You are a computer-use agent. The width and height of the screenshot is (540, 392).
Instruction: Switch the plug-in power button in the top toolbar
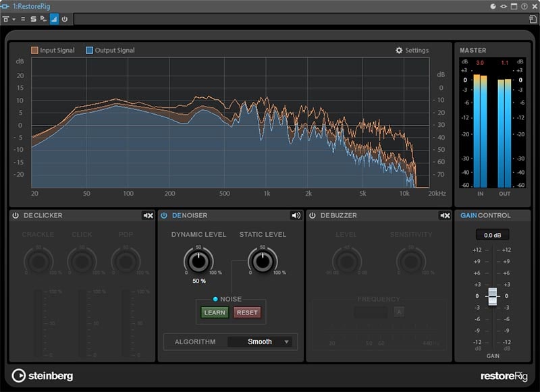coord(65,20)
